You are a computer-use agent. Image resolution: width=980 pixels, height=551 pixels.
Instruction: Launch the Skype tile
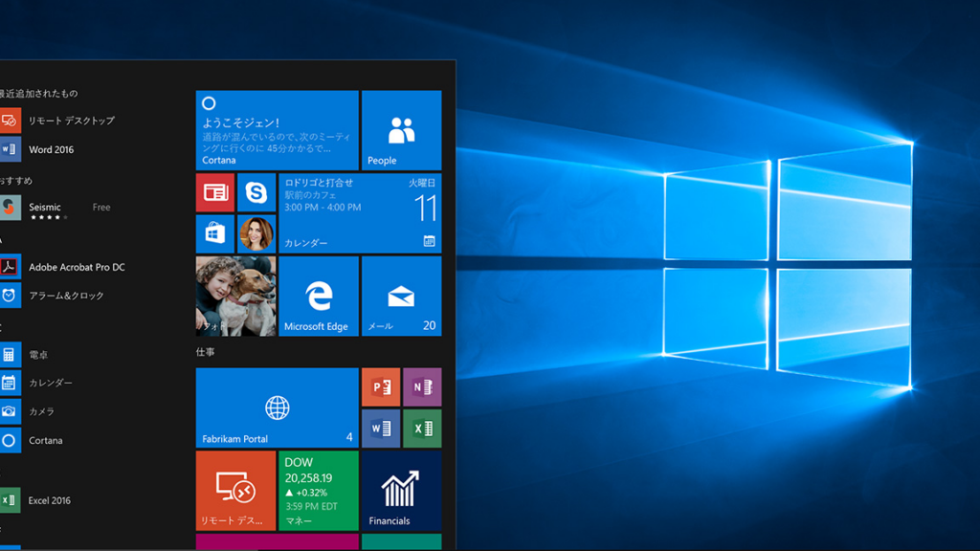coord(256,192)
